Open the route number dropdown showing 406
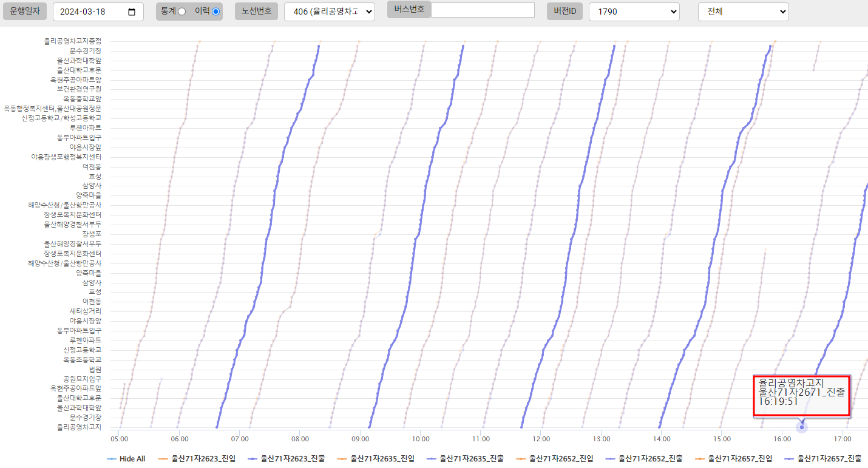Screen dimensions: 868x468 pos(329,12)
